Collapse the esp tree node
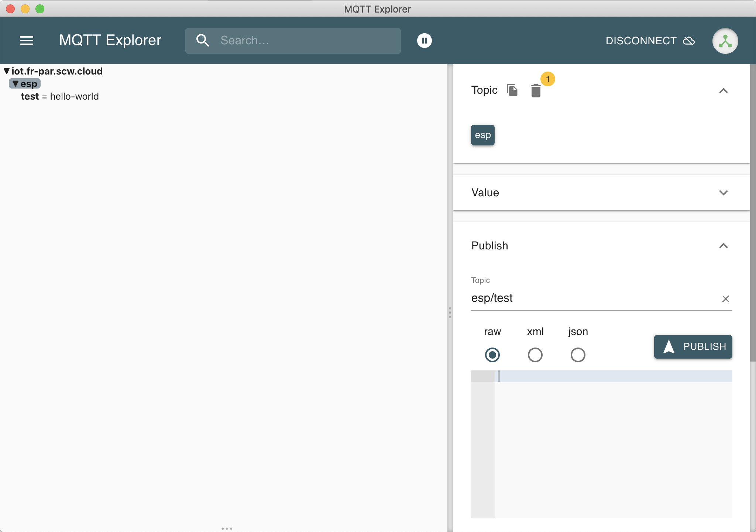Viewport: 756px width, 532px height. 15,84
